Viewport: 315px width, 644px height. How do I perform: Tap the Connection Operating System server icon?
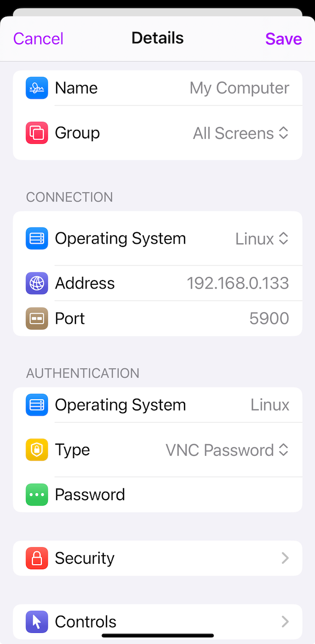(x=37, y=239)
